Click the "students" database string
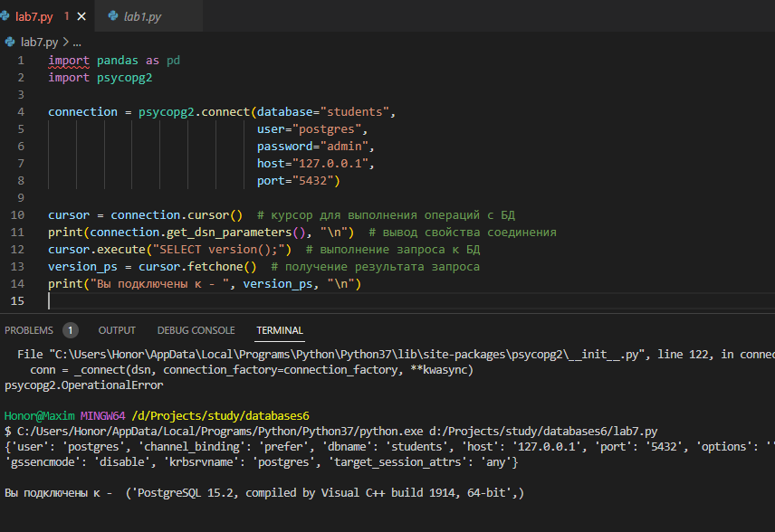Screen dimensions: 775x532 click(x=355, y=111)
